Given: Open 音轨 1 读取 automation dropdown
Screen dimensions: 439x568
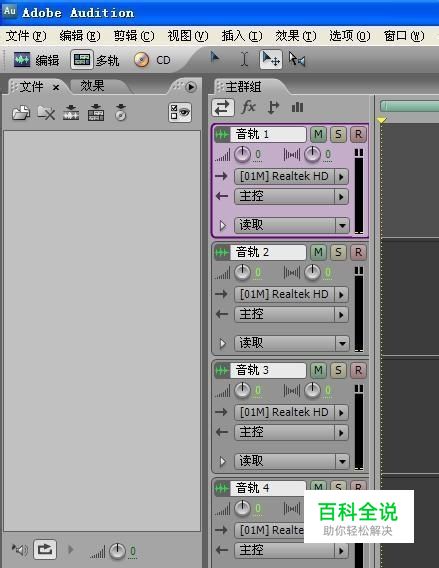Looking at the screenshot, I should 342,226.
